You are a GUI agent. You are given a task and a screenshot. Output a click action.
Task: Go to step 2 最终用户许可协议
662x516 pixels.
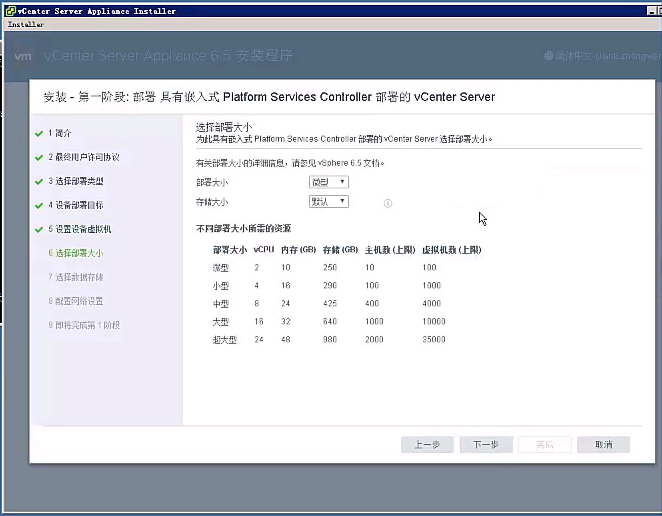click(x=84, y=157)
